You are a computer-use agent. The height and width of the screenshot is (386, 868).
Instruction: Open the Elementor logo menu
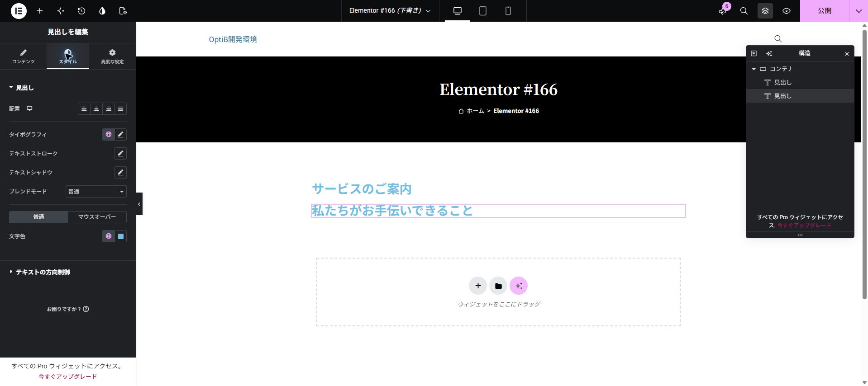coord(19,11)
